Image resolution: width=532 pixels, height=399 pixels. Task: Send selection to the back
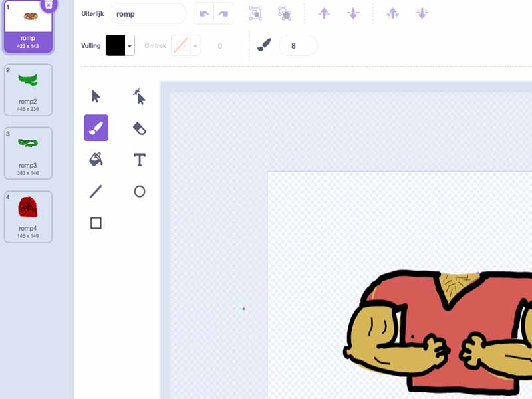point(422,13)
